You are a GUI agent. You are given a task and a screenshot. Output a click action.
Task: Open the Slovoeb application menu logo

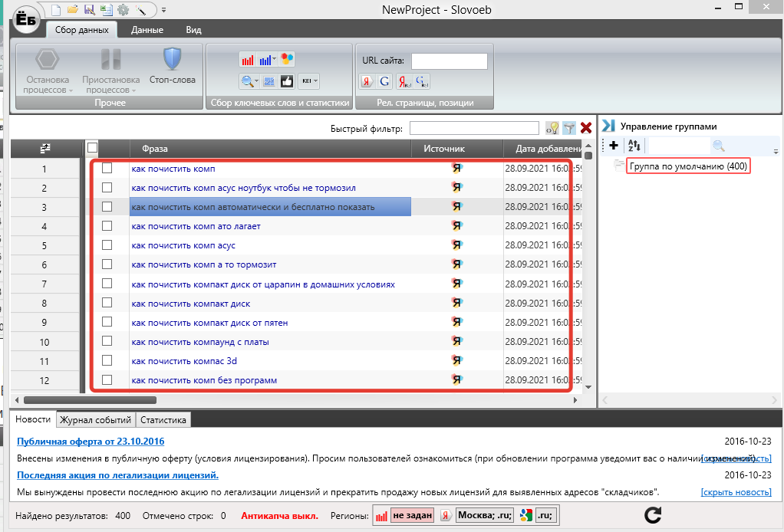25,20
